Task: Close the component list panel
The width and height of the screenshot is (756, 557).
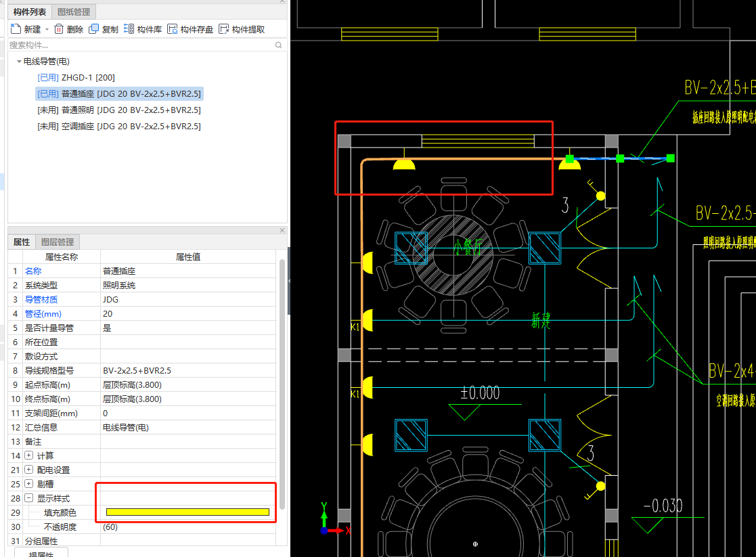Action: click(282, 1)
